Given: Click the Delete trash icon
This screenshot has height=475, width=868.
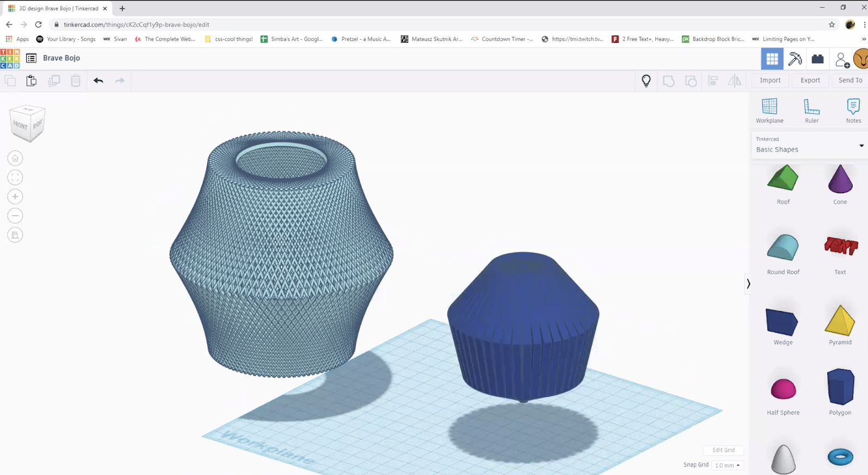Looking at the screenshot, I should pos(76,80).
